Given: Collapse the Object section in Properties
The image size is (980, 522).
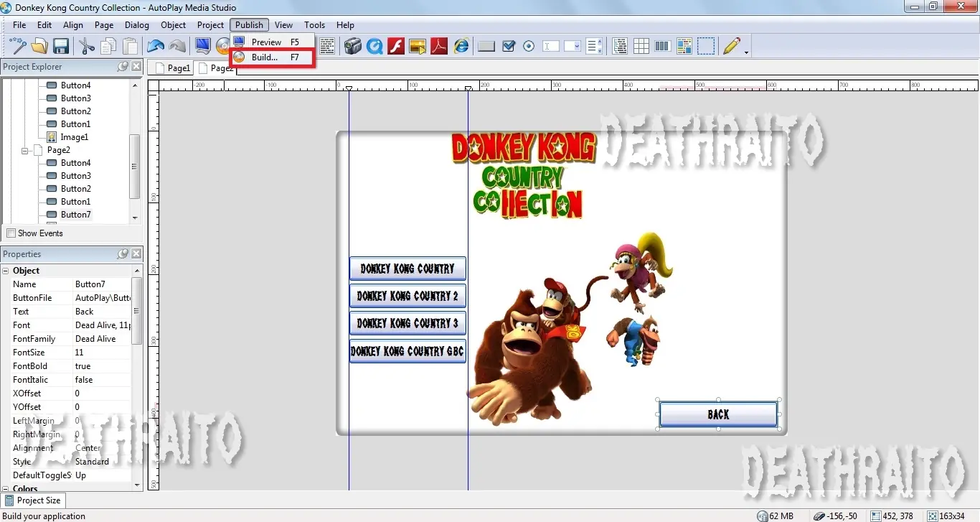Looking at the screenshot, I should [6, 271].
